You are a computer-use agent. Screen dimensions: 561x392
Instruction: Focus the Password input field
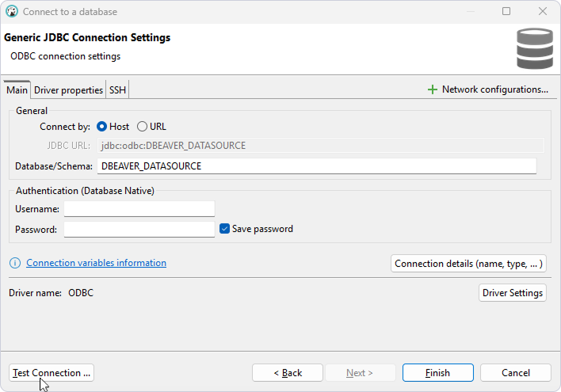[x=139, y=230]
